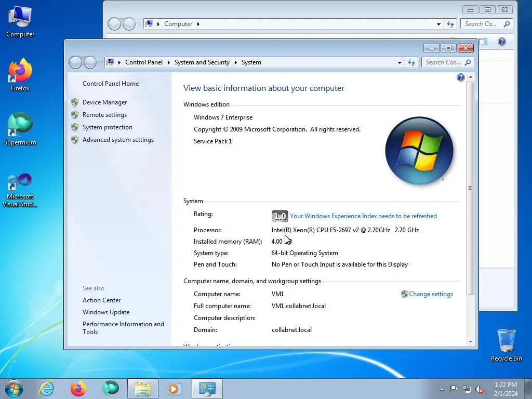The width and height of the screenshot is (532, 399).
Task: Click the Change settings shield icon
Action: pos(404,294)
